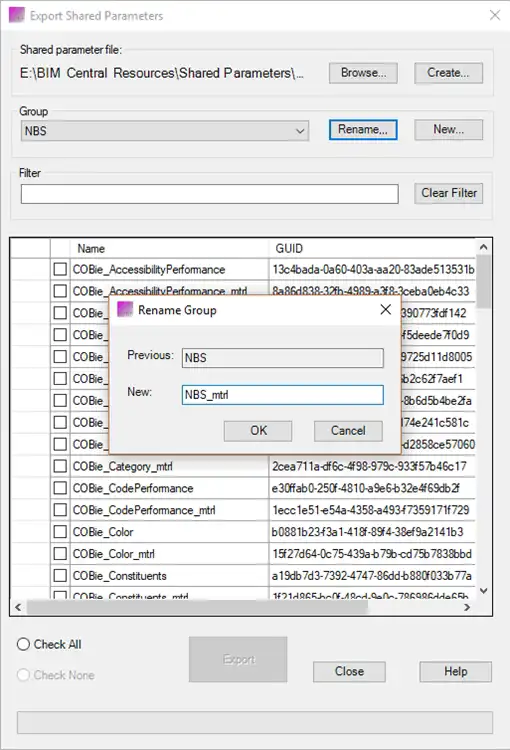Select the COBie_Constituents row name
Image resolution: width=510 pixels, height=750 pixels.
(120, 575)
